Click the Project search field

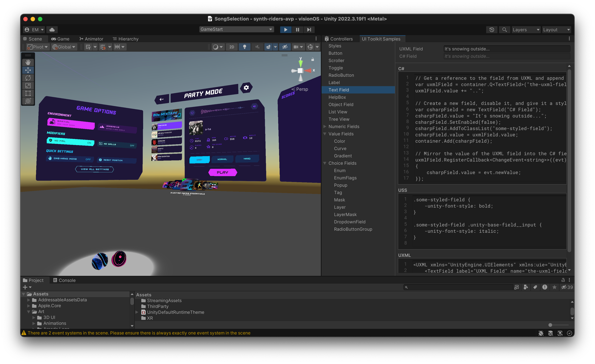[x=458, y=287]
